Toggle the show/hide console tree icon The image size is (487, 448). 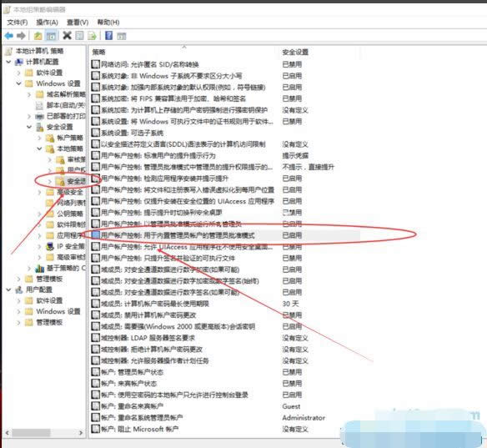[x=51, y=36]
